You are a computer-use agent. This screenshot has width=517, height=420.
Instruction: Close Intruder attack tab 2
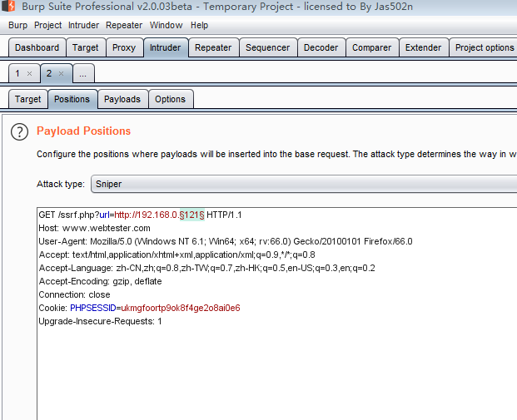point(61,73)
